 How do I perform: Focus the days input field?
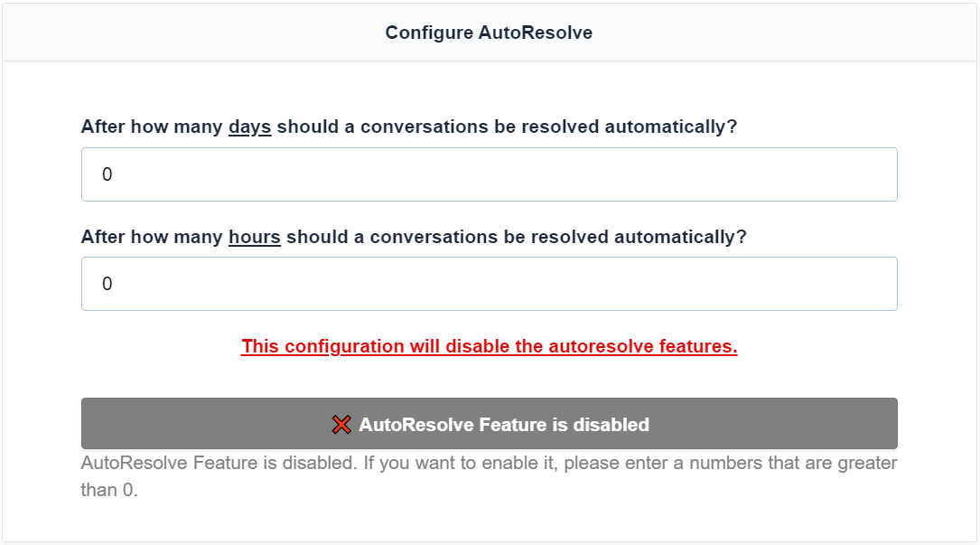tap(489, 174)
